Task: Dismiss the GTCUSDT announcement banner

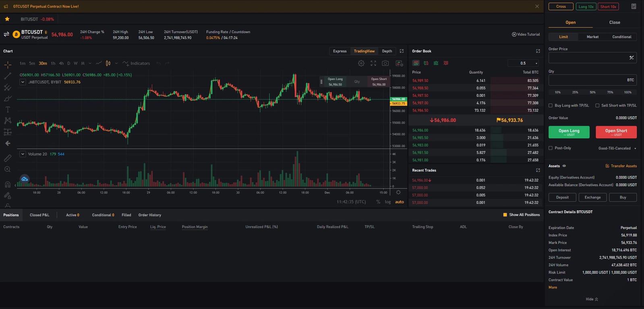Action: [537, 6]
